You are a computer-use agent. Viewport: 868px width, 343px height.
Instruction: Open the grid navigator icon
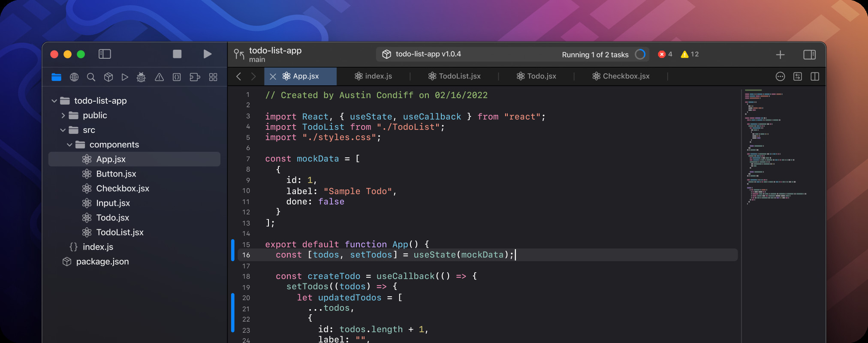[213, 77]
